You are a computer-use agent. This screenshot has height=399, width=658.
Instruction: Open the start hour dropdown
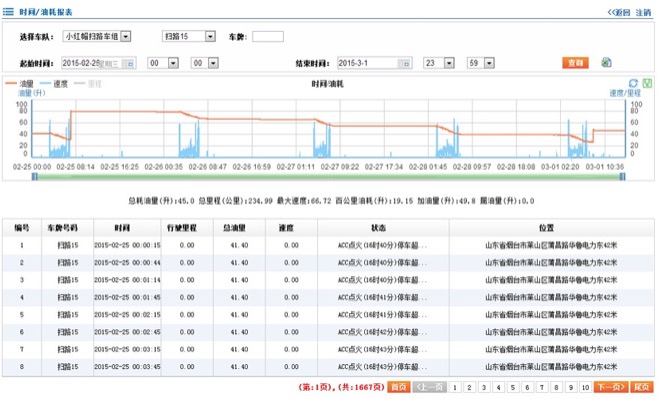pyautogui.click(x=173, y=63)
